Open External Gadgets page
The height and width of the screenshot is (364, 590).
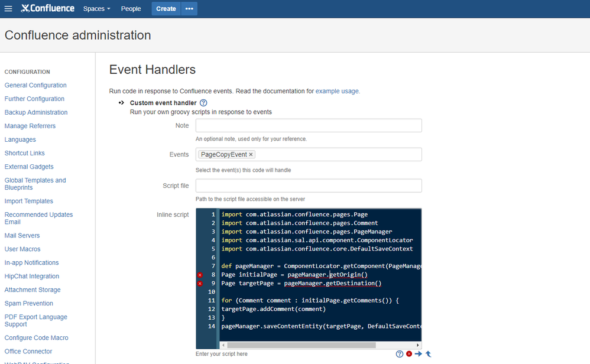[x=29, y=167]
